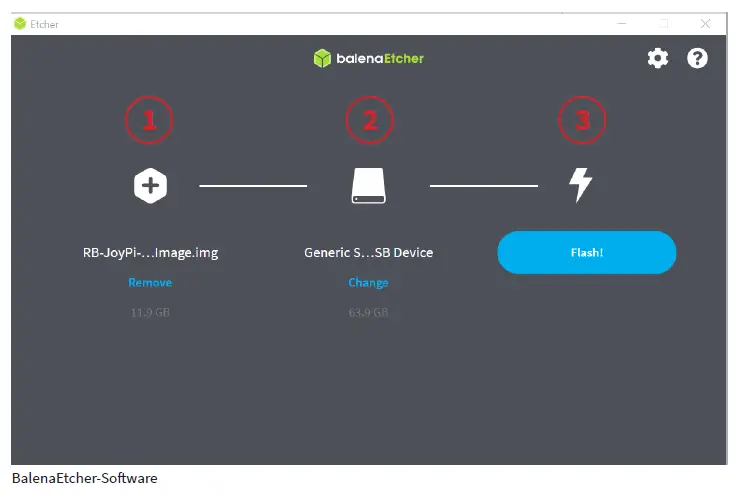Image resolution: width=736 pixels, height=494 pixels.
Task: Open the Etcher settings gear
Action: coord(658,58)
